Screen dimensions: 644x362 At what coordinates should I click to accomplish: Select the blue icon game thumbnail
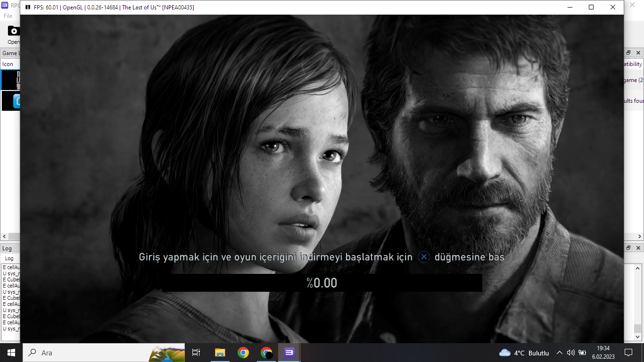[x=11, y=101]
